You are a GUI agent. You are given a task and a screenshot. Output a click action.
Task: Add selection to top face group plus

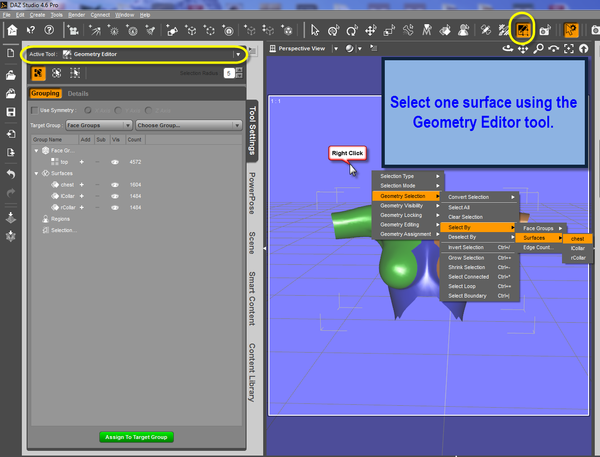(82, 162)
